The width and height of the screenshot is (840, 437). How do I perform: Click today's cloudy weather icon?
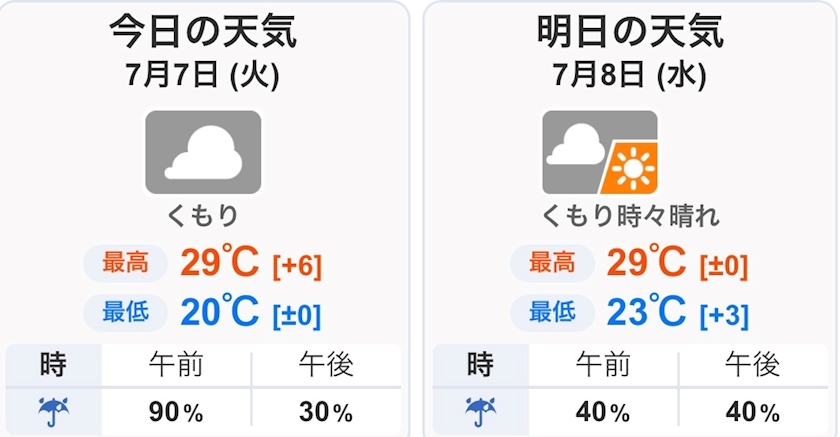204,153
